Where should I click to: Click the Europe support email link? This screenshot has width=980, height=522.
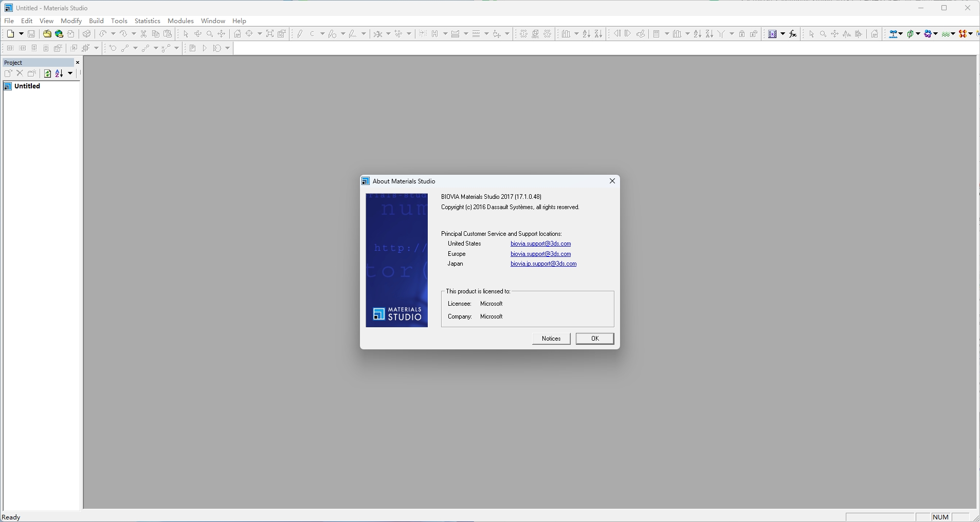coord(540,254)
